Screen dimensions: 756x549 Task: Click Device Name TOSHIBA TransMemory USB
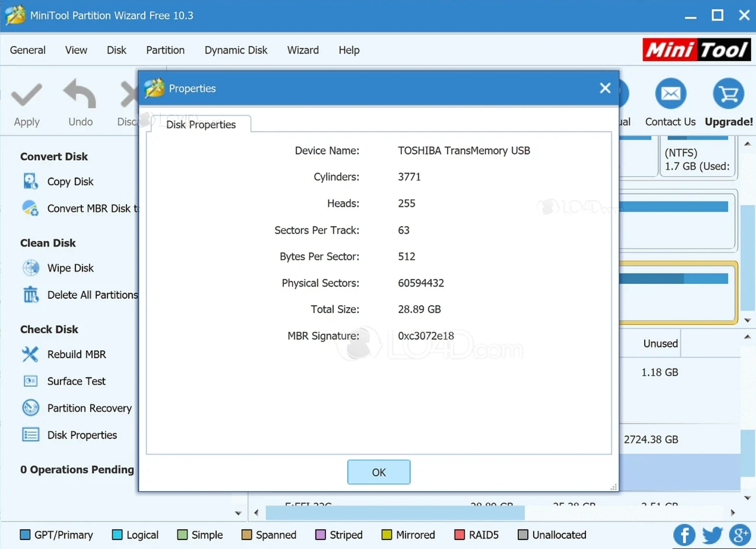coord(464,150)
